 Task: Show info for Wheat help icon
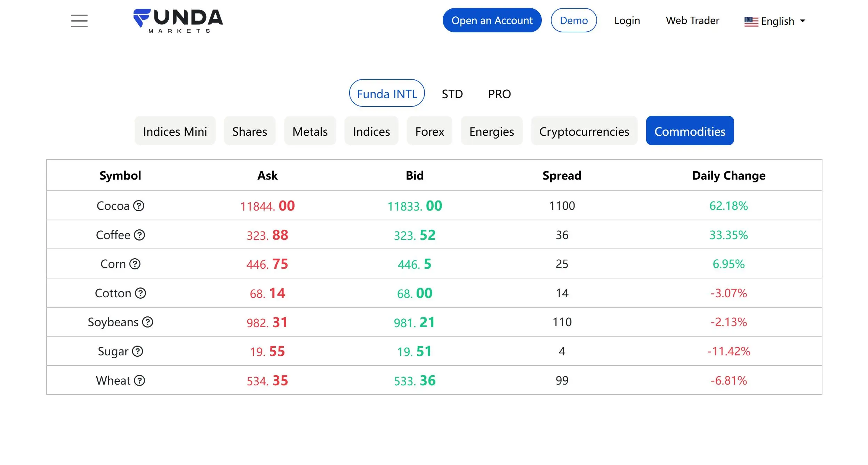point(139,380)
